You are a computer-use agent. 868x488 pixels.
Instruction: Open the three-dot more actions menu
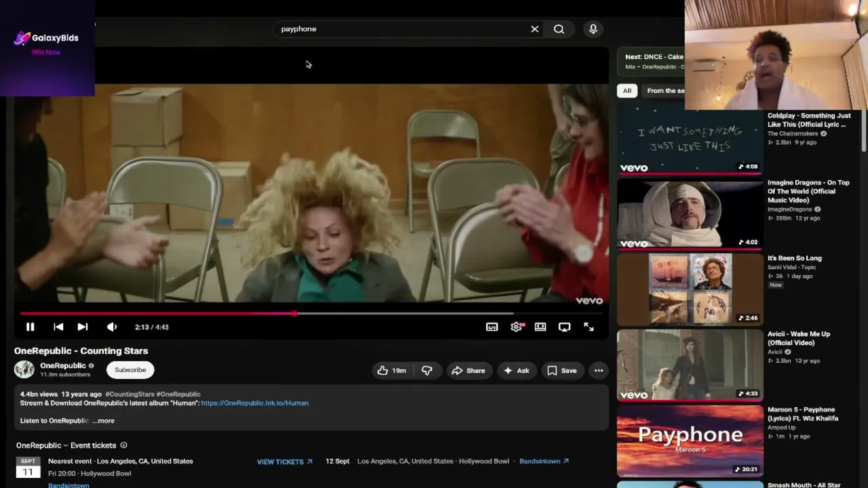coord(599,371)
